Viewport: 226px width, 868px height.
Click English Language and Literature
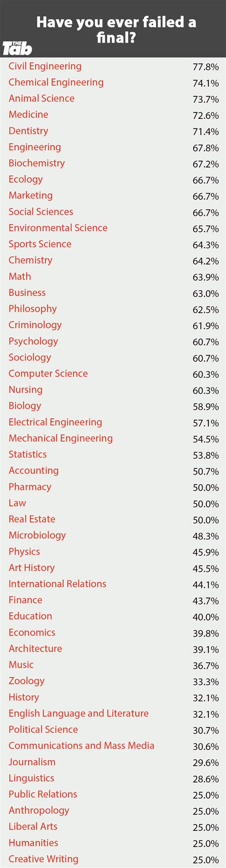(x=79, y=714)
